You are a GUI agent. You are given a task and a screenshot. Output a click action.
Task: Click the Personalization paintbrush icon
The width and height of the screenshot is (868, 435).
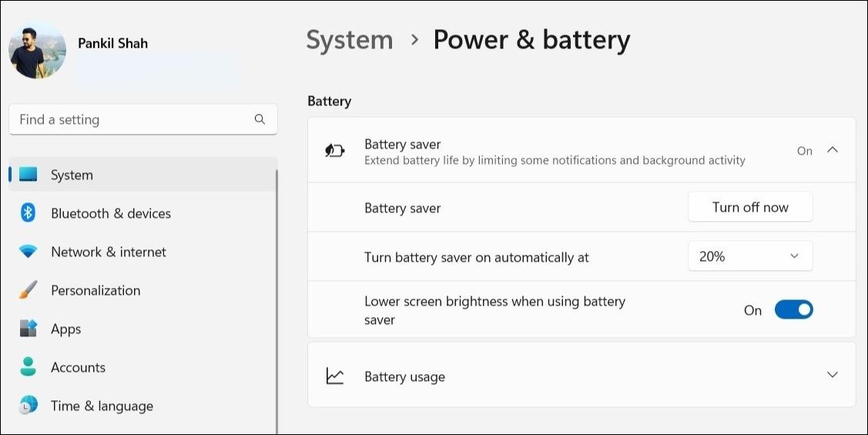click(x=28, y=290)
